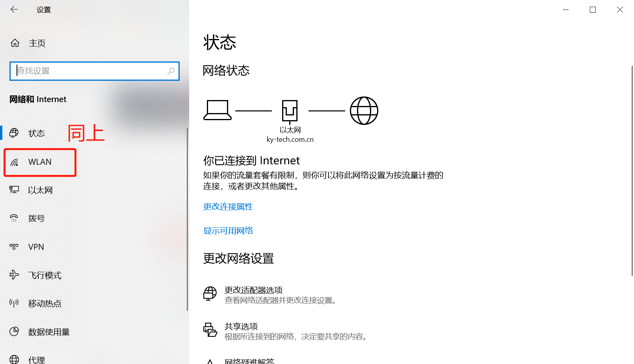
Task: Click 显示可用网络 link
Action: 228,230
